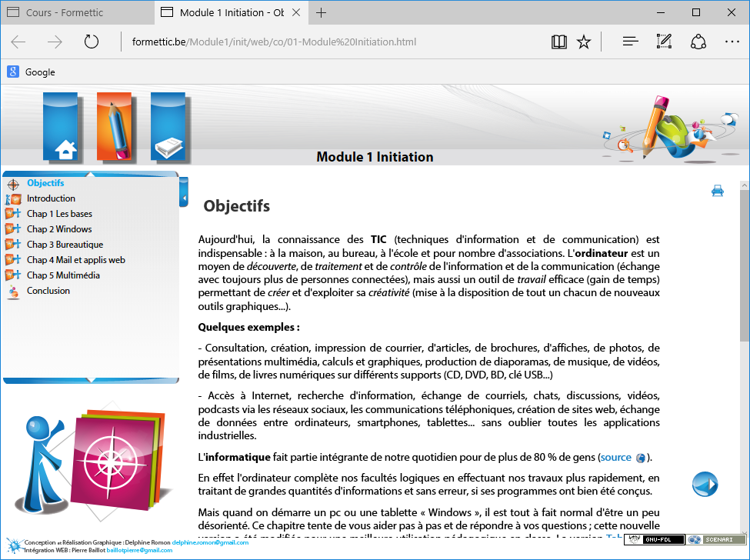Open Chap 2 Windows
750x560 pixels.
click(59, 229)
